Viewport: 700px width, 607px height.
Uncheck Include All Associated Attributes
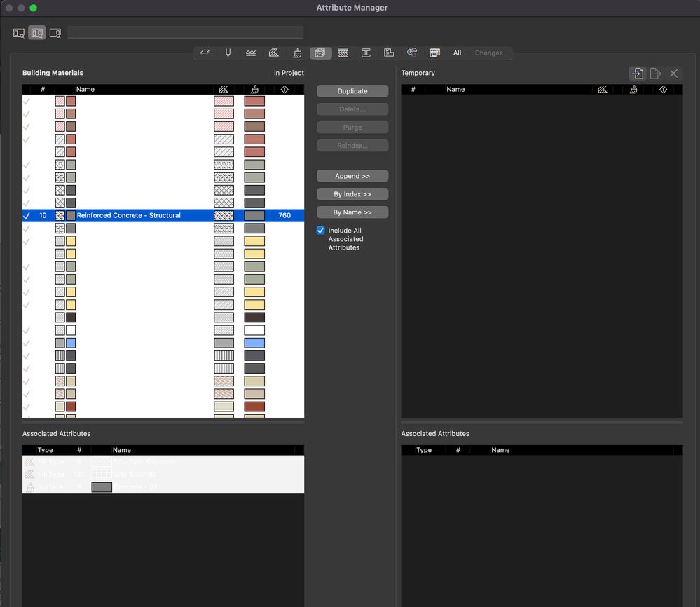pyautogui.click(x=320, y=231)
